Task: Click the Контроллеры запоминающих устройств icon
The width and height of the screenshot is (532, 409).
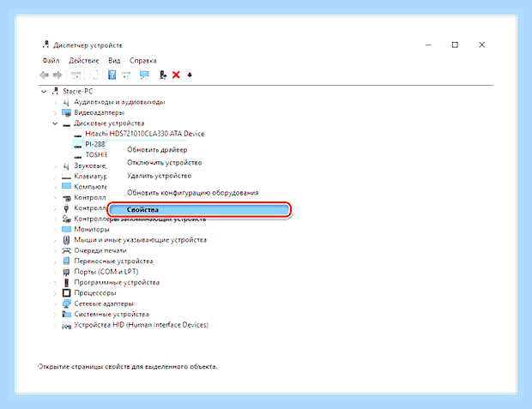Action: 66,219
